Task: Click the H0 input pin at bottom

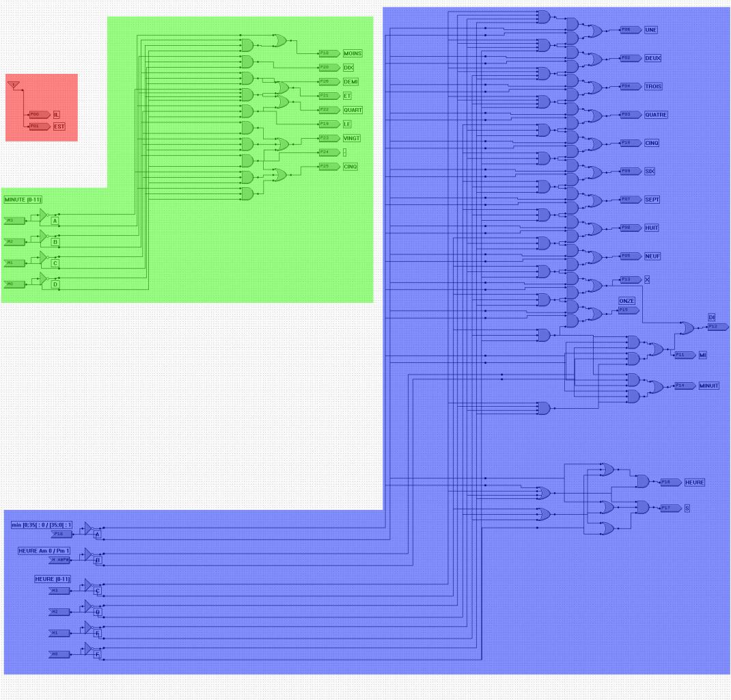Action: point(59,654)
